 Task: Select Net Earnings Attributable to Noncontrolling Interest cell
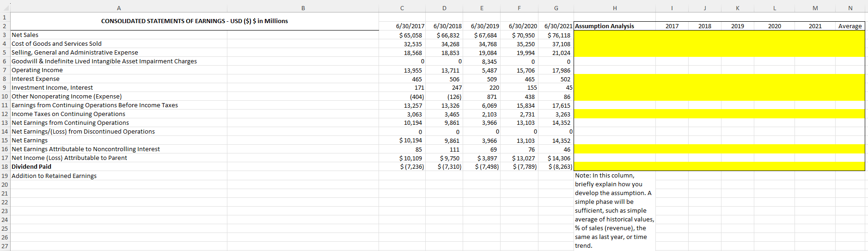[x=119, y=149]
